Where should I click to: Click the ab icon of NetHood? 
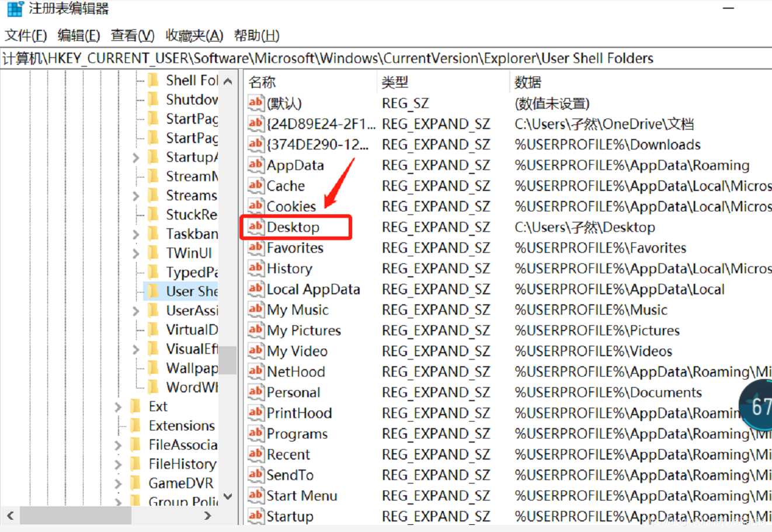tap(255, 371)
